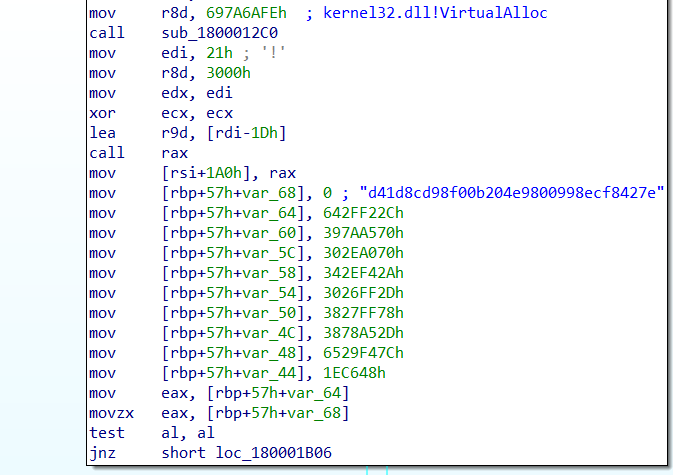Select constant 3878A52Dh
673x475 pixels.
[x=363, y=333]
